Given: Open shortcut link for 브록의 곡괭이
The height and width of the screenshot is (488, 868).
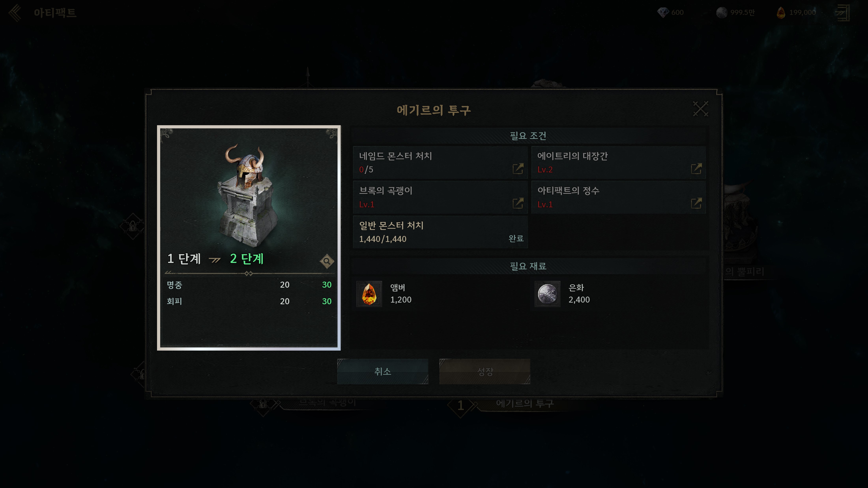Looking at the screenshot, I should tap(518, 203).
